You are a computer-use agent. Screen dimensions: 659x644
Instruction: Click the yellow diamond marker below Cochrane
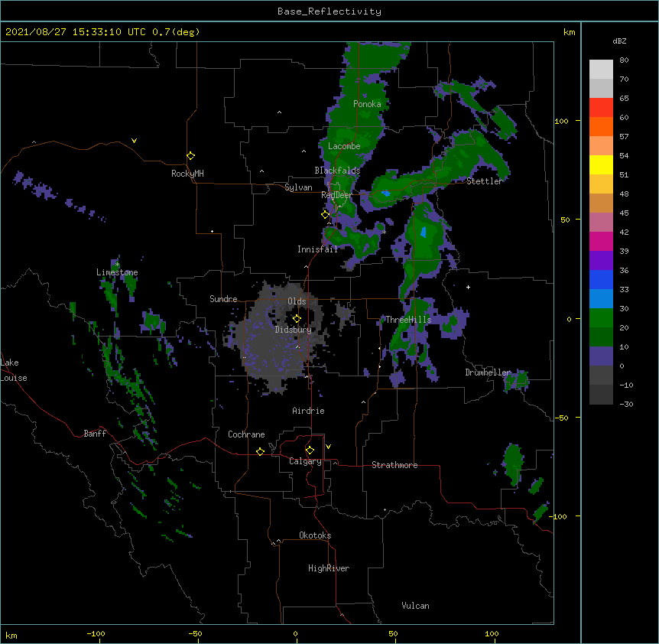point(260,451)
